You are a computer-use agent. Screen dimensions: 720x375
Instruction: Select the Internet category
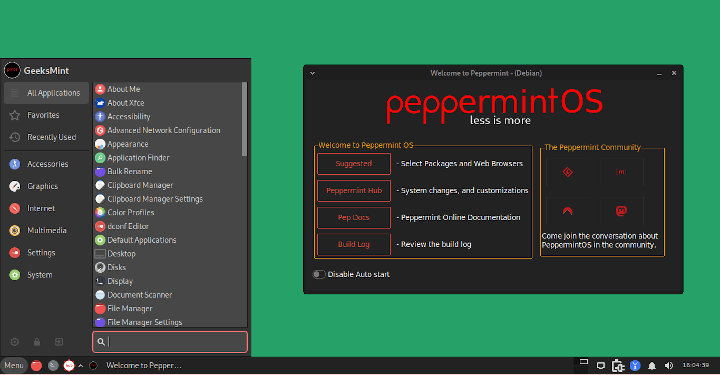pos(46,208)
